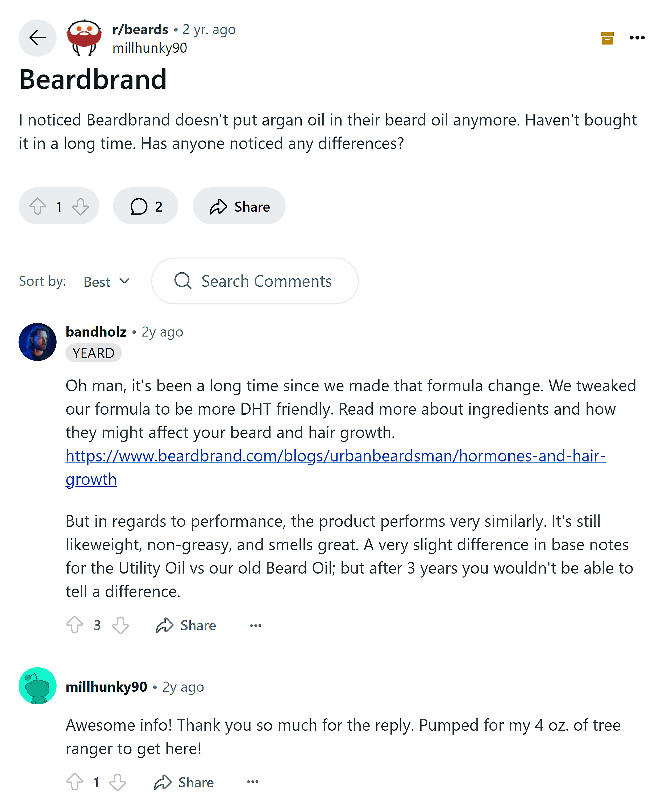Click the Search Comments field
665x812 pixels.
click(255, 281)
